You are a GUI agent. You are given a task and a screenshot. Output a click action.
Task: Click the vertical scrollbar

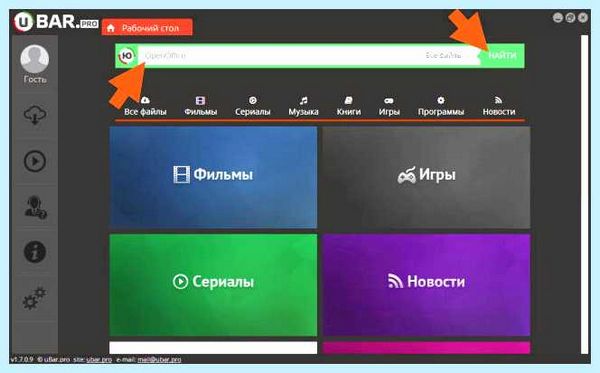pyautogui.click(x=584, y=194)
